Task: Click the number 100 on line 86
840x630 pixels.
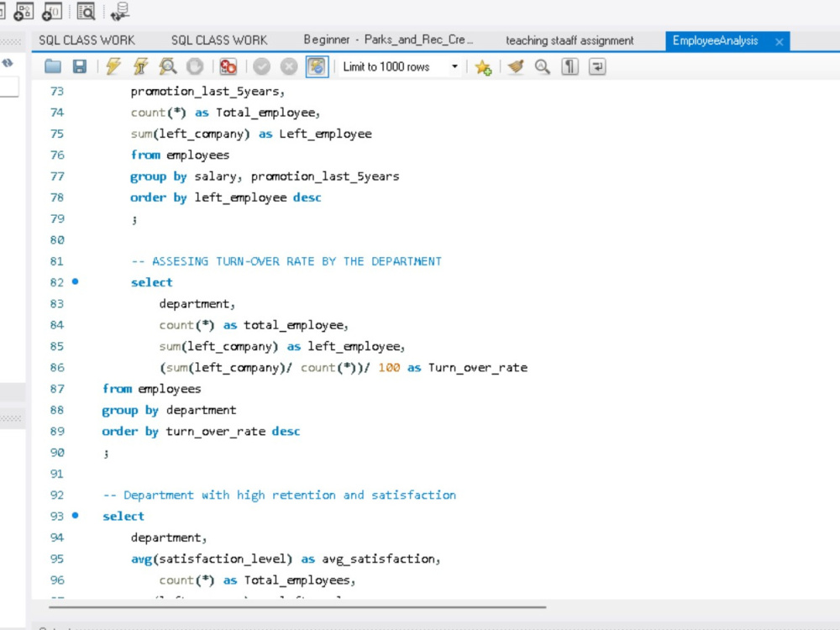Action: [x=389, y=368]
